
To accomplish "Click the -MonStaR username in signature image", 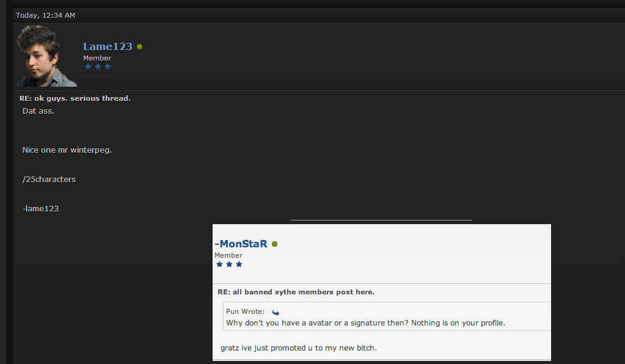I will point(241,244).
